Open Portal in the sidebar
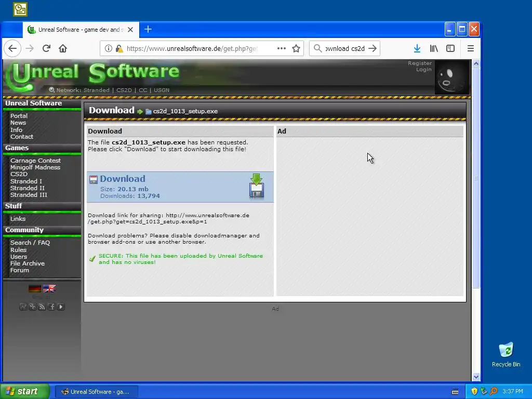The image size is (532, 399). tap(19, 116)
